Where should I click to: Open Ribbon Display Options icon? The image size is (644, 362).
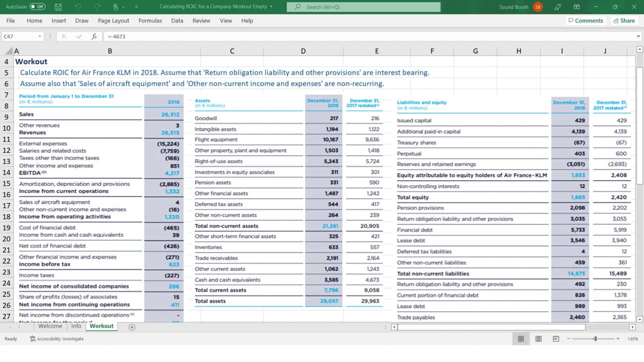click(x=576, y=7)
